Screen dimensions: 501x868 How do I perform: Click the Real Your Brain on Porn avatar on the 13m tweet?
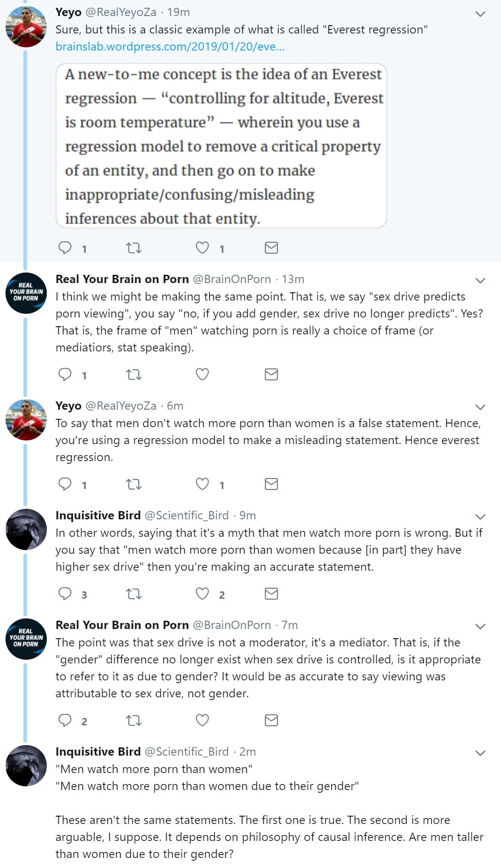coord(26,293)
